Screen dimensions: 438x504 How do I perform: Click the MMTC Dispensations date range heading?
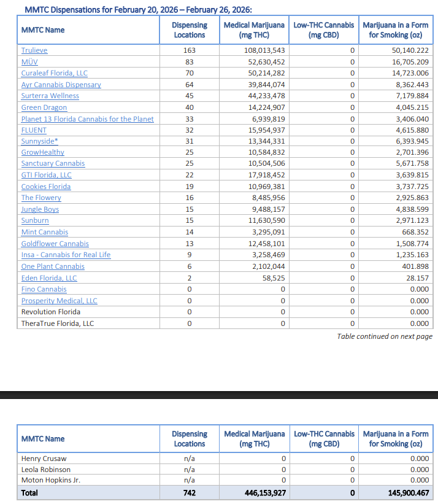tap(138, 10)
